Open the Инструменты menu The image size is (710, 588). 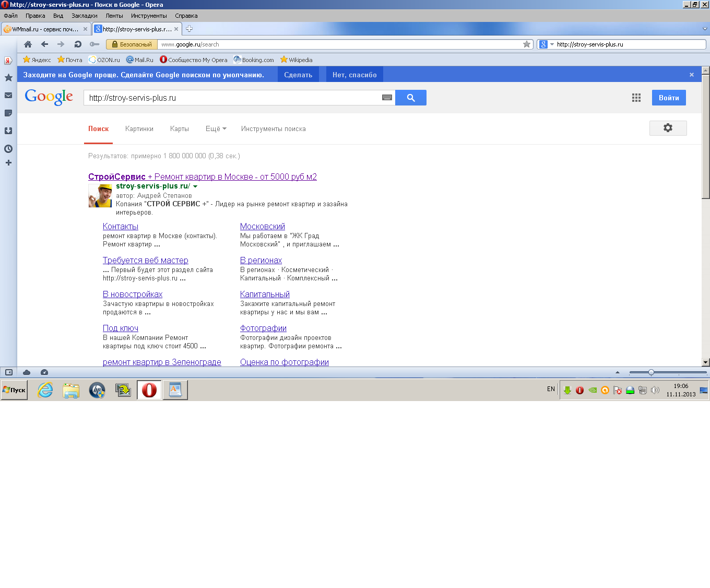click(149, 16)
